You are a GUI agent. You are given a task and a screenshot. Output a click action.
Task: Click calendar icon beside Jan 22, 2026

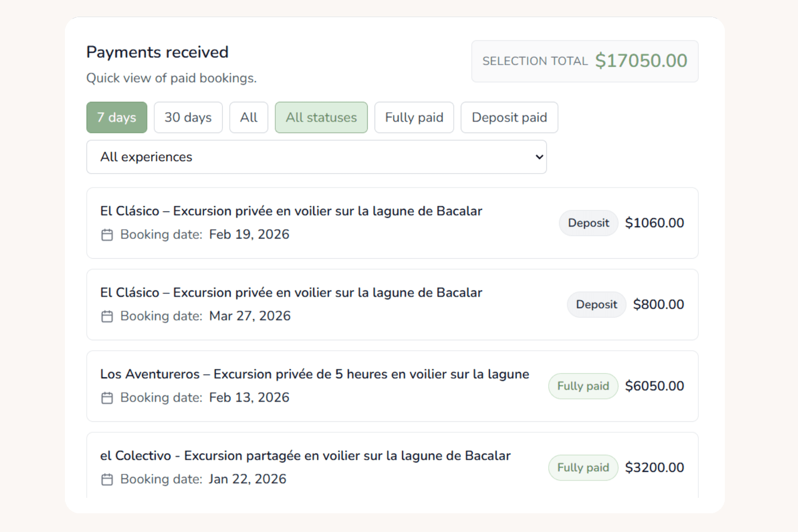coord(107,480)
